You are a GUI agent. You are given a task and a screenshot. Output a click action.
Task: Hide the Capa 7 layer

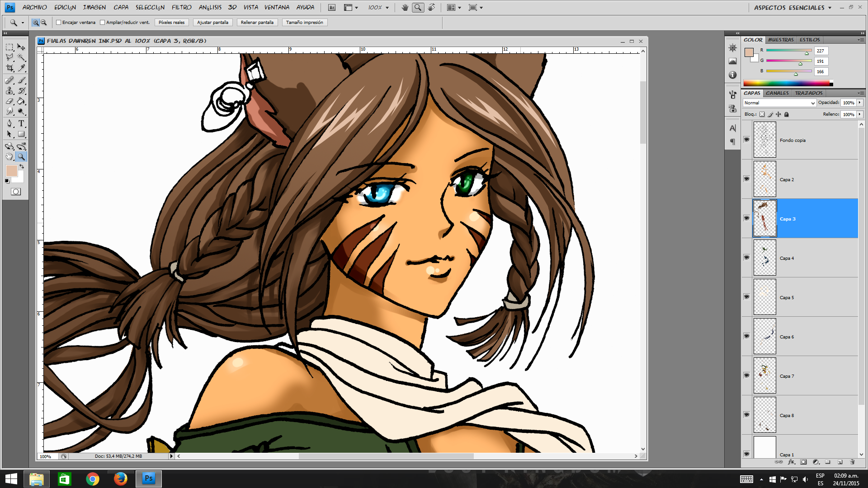746,375
